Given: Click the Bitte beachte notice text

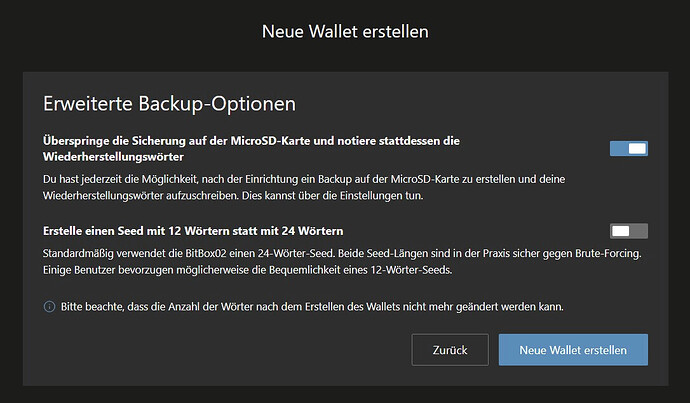Looking at the screenshot, I should (312, 307).
